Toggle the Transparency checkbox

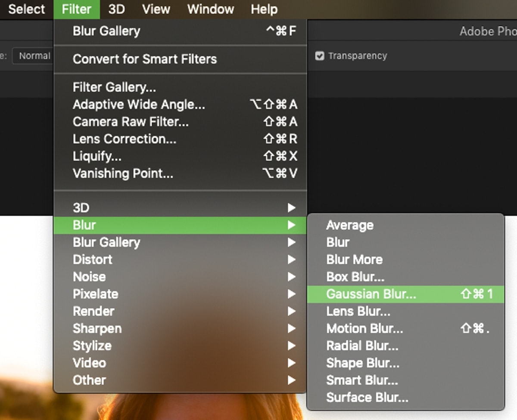click(x=319, y=56)
